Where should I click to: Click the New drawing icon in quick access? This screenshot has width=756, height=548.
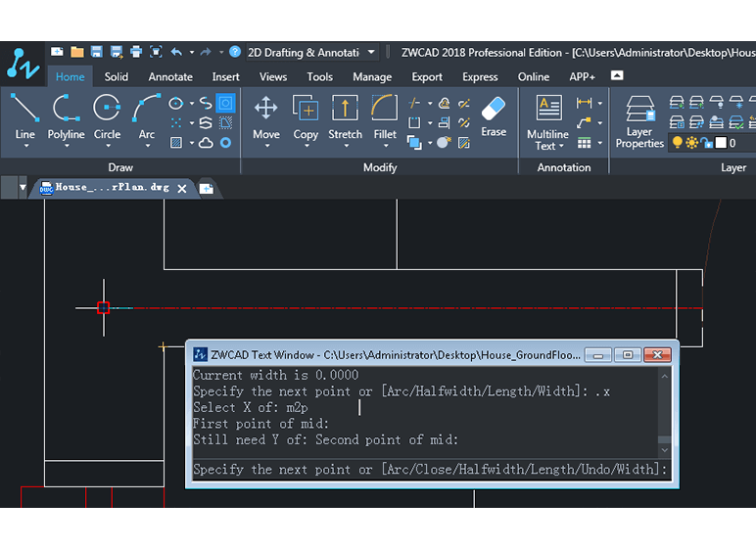[x=57, y=52]
